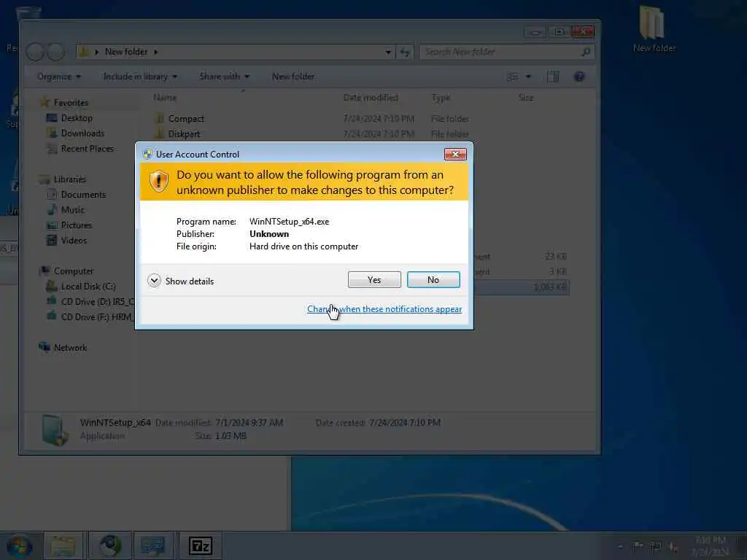747x560 pixels.
Task: Sort by Size column header
Action: coord(526,98)
